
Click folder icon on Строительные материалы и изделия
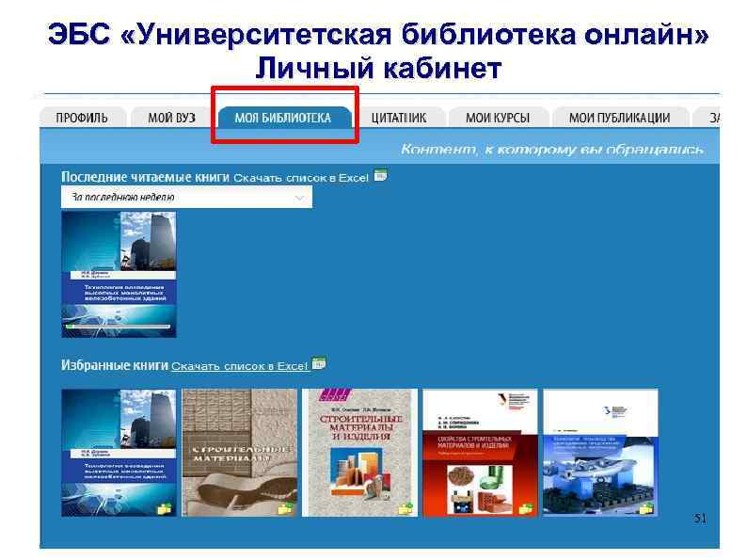[x=405, y=508]
